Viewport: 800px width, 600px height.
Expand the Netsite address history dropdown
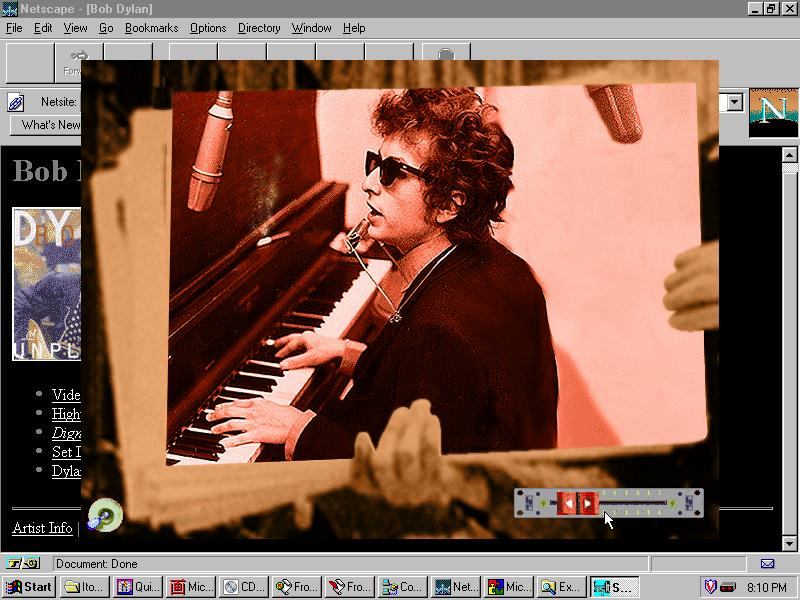pyautogui.click(x=734, y=103)
